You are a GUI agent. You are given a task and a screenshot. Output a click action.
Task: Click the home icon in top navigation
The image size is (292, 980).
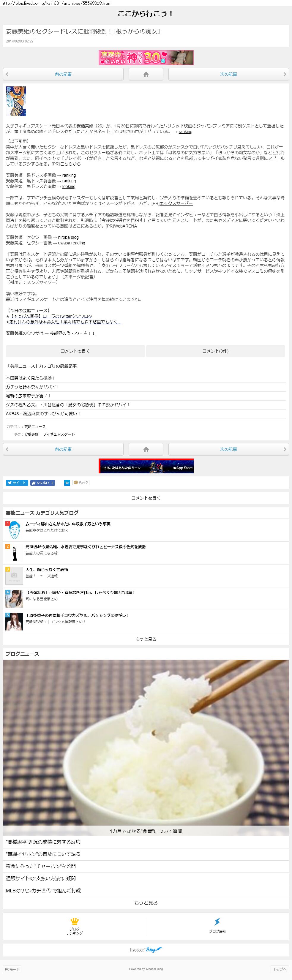click(146, 75)
